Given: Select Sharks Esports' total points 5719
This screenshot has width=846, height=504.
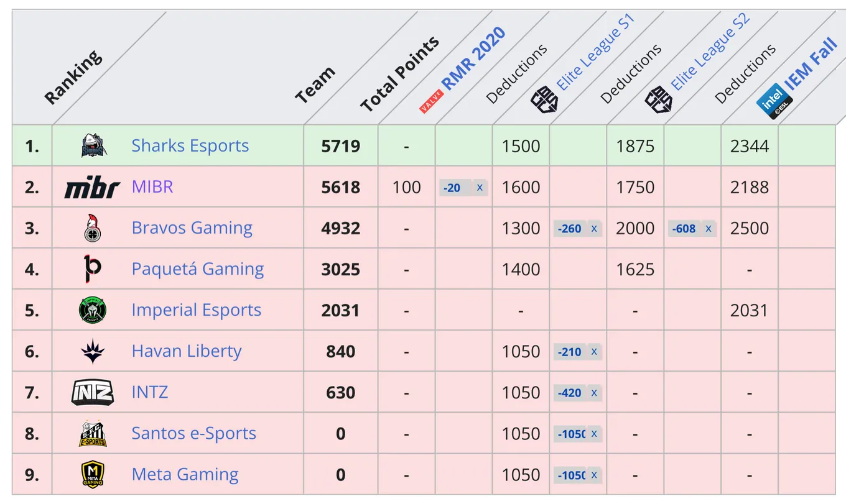Looking at the screenshot, I should click(341, 146).
